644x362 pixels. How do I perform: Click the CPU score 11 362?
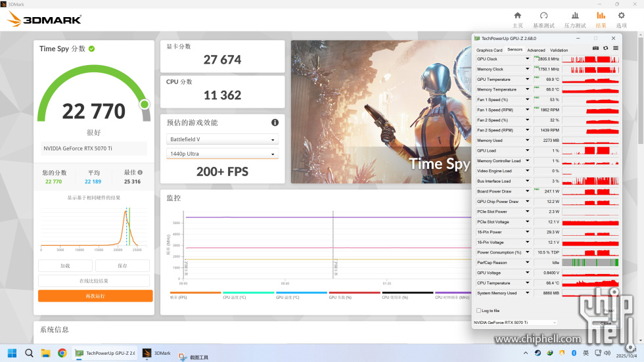point(222,95)
